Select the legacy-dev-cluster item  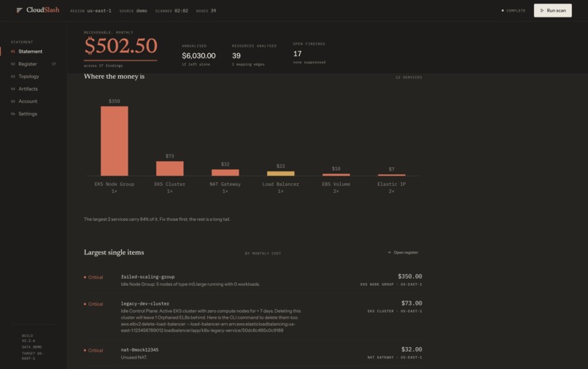coord(252,317)
